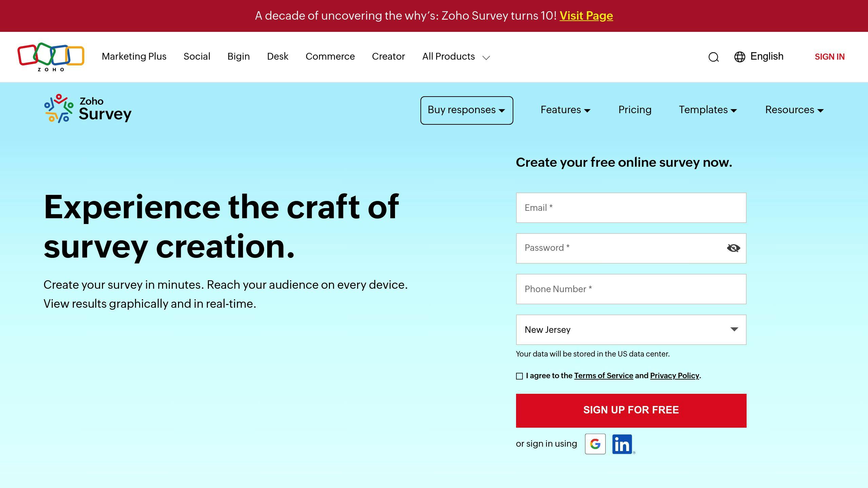Viewport: 868px width, 488px height.
Task: Click the Pricing menu item
Action: click(x=635, y=110)
